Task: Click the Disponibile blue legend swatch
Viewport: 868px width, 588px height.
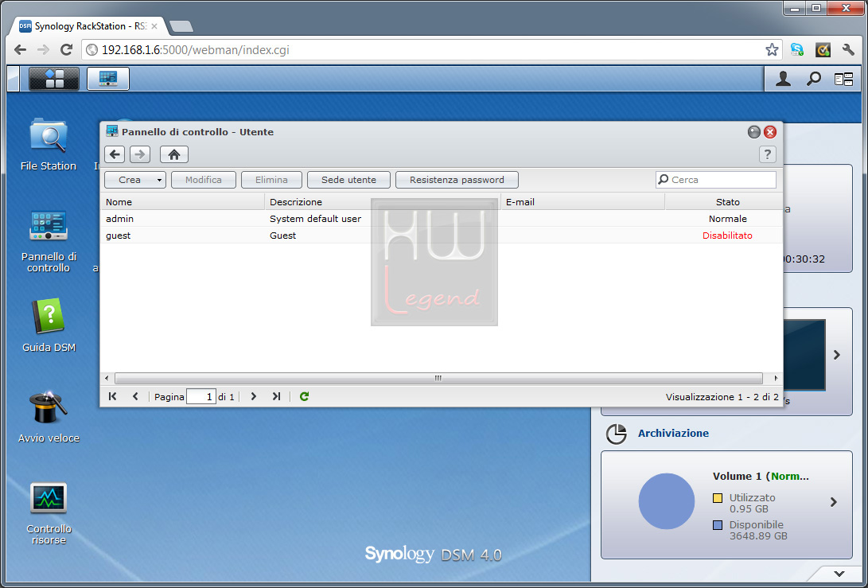Action: (718, 525)
